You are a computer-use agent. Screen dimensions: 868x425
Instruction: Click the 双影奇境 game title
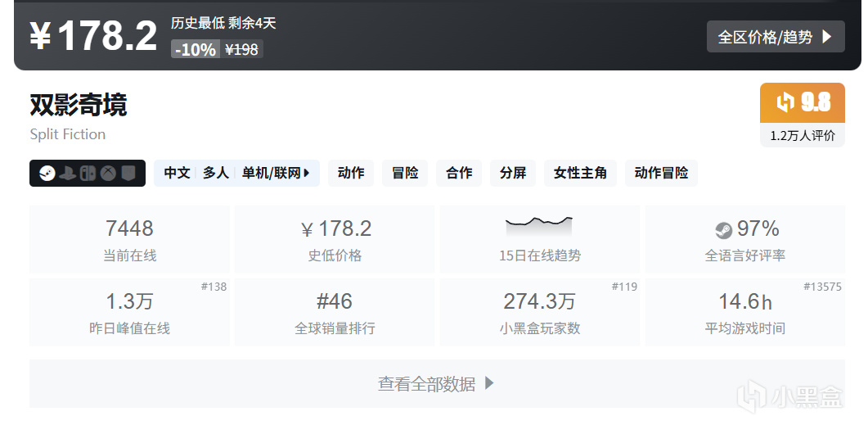pyautogui.click(x=78, y=105)
